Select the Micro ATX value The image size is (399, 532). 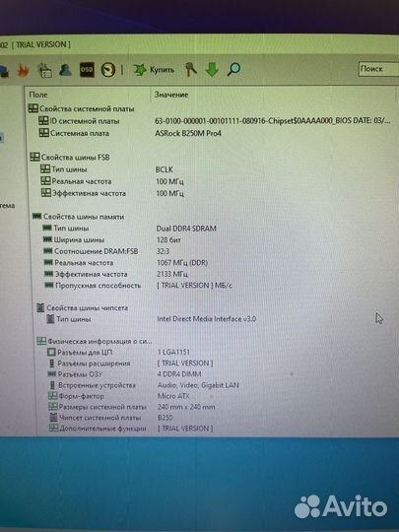tap(173, 396)
